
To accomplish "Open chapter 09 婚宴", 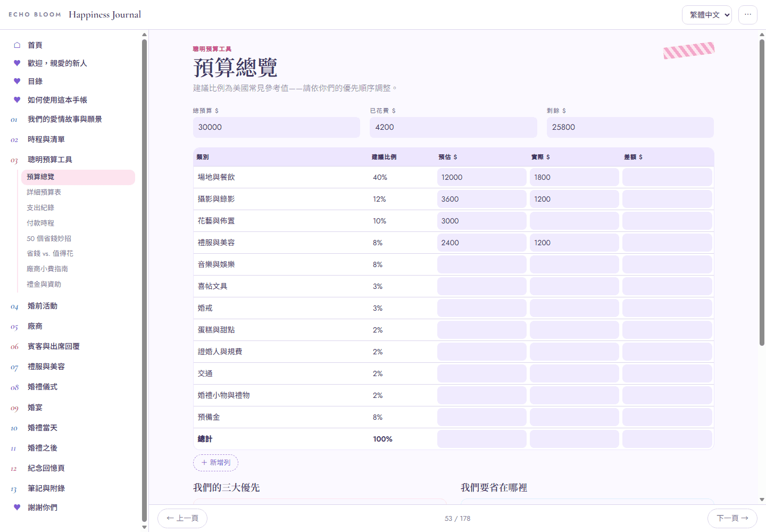I will click(x=72, y=408).
